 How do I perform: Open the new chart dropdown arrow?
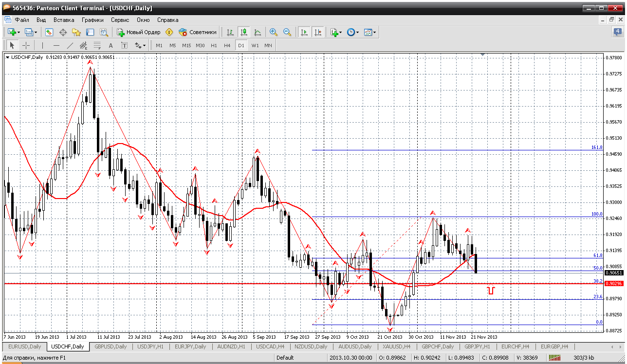(18, 33)
